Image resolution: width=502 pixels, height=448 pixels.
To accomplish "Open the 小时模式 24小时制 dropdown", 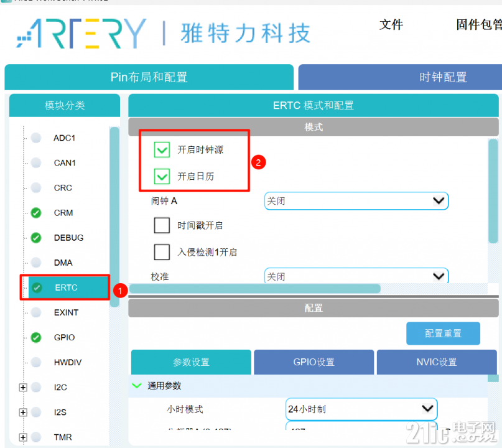I will pos(361,409).
